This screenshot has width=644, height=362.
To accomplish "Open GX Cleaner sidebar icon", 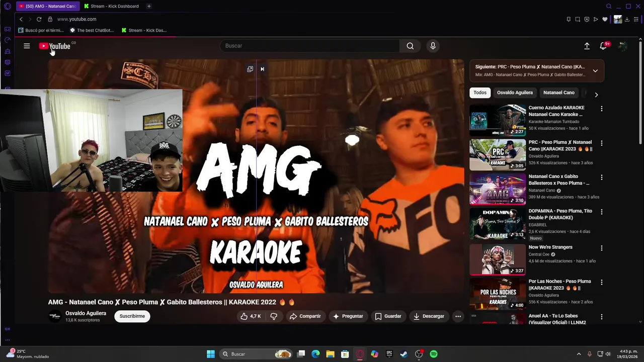I will (x=8, y=51).
